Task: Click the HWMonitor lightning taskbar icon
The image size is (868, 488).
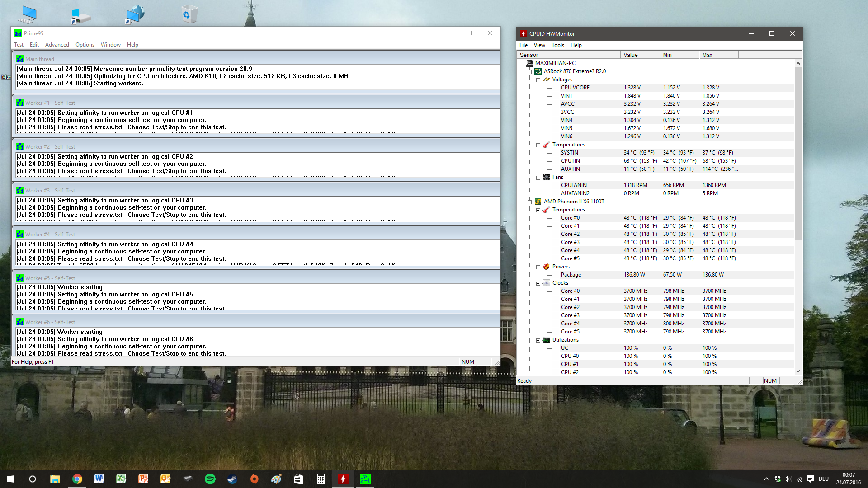Action: coord(343,479)
